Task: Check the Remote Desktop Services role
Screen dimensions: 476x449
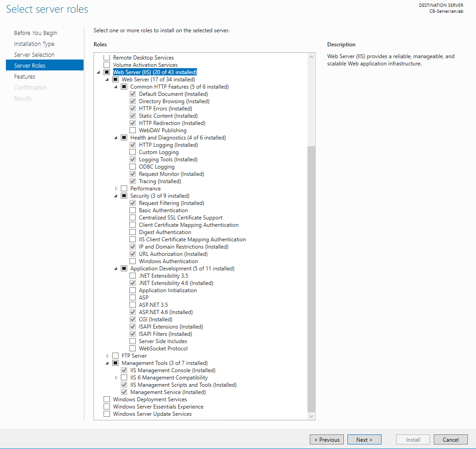Action: coord(107,57)
